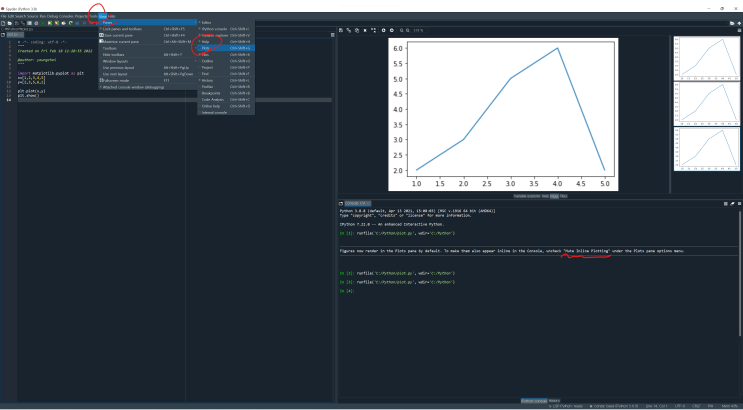Toggle Files pane visibility

[x=226, y=55]
